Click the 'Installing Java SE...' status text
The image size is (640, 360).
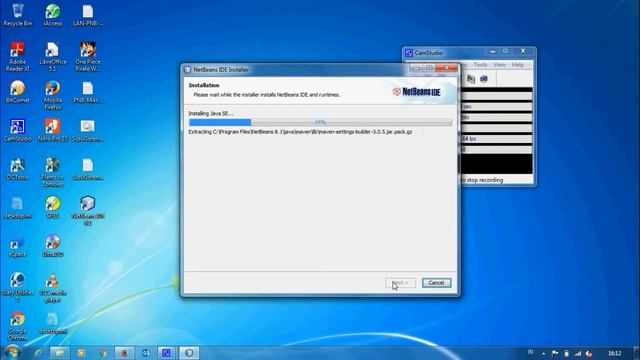coord(211,113)
